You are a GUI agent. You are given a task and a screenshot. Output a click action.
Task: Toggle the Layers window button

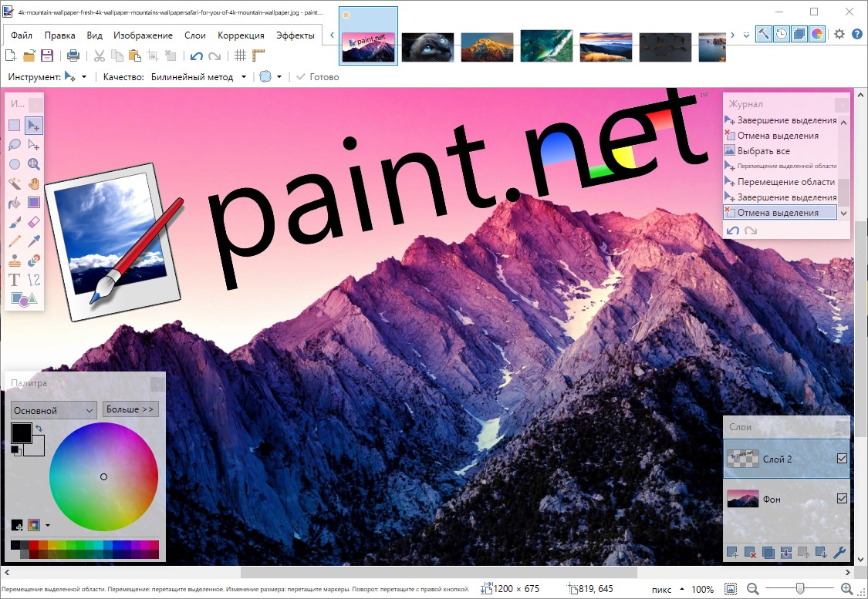pyautogui.click(x=799, y=34)
